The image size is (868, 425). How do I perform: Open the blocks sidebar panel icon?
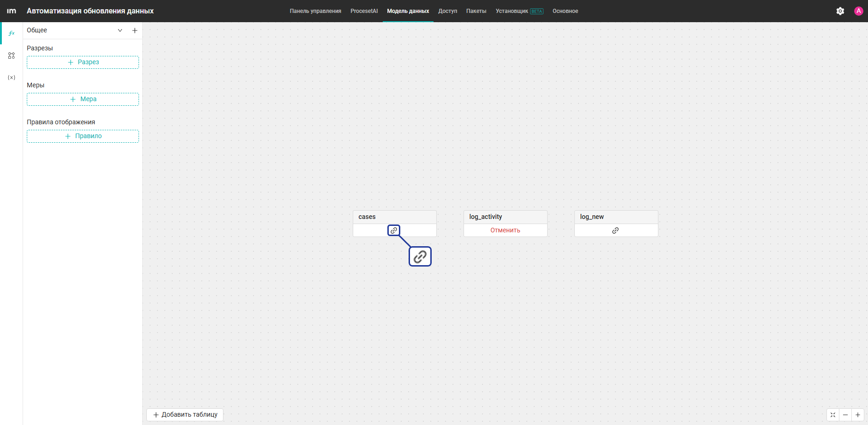[x=12, y=55]
